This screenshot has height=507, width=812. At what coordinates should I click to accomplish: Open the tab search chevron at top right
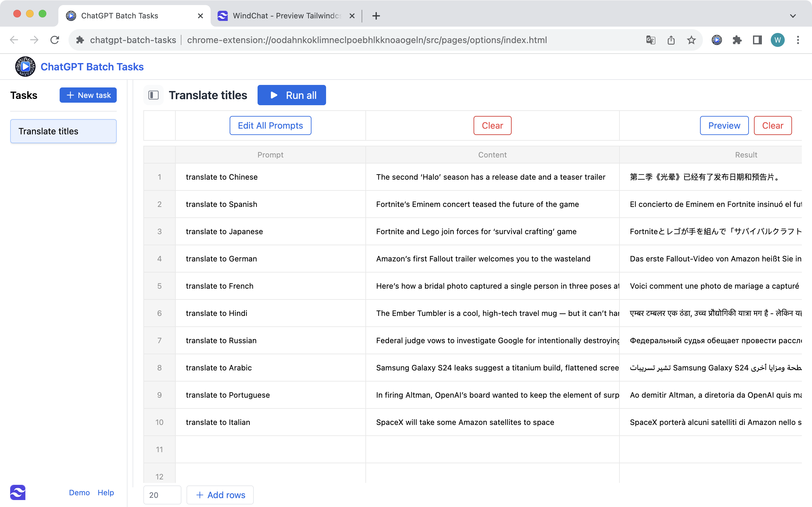(x=793, y=16)
